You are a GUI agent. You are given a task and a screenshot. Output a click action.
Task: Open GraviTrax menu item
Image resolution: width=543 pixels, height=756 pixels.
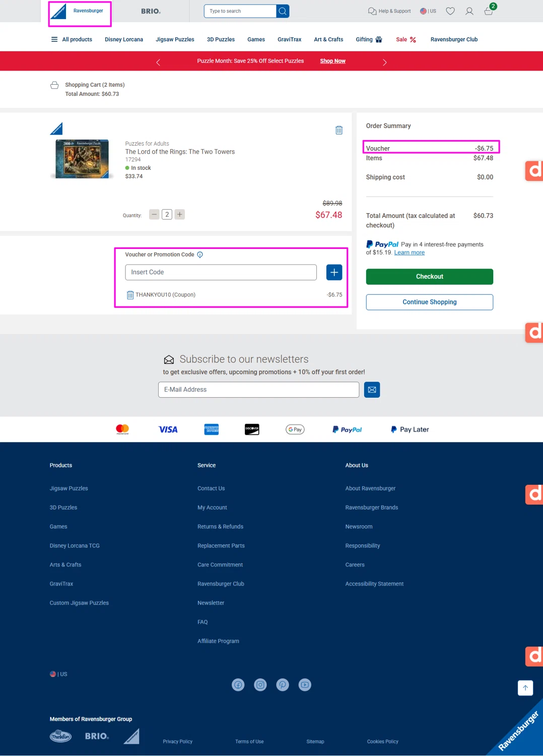pyautogui.click(x=289, y=39)
